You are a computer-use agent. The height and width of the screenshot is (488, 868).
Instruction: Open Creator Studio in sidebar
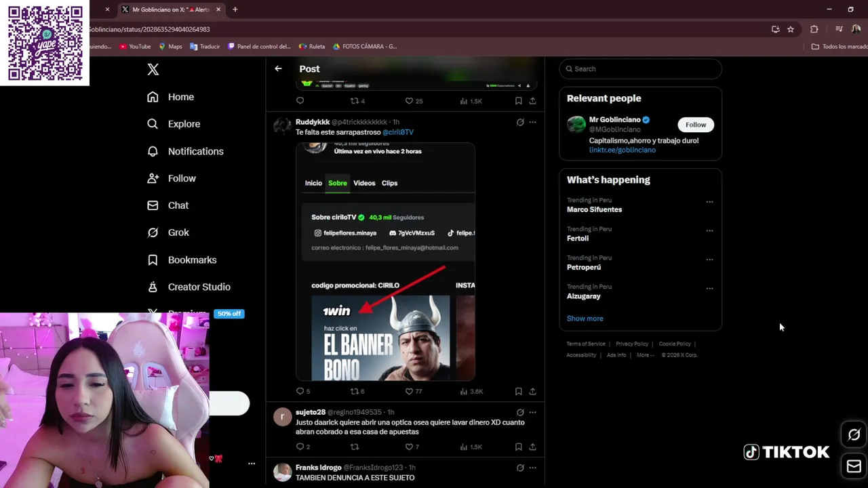click(189, 287)
